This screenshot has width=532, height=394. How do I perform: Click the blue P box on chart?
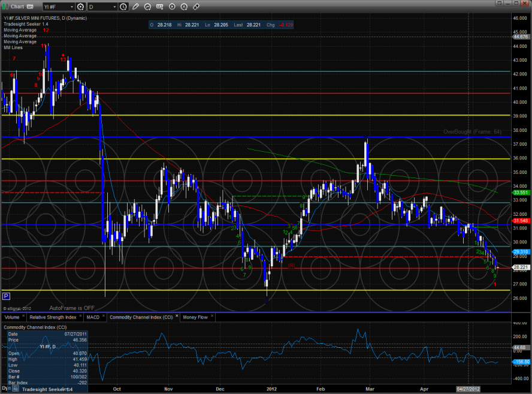click(6, 296)
